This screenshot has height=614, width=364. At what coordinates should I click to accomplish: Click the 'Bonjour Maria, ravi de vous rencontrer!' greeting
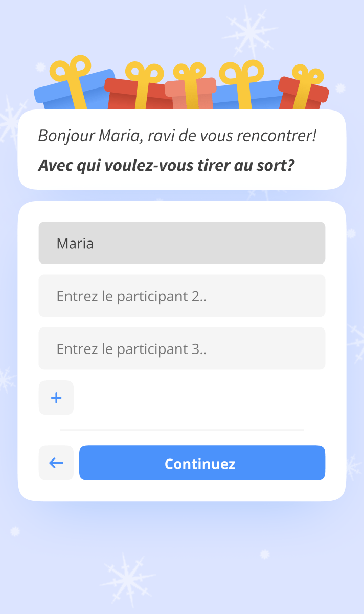(177, 136)
